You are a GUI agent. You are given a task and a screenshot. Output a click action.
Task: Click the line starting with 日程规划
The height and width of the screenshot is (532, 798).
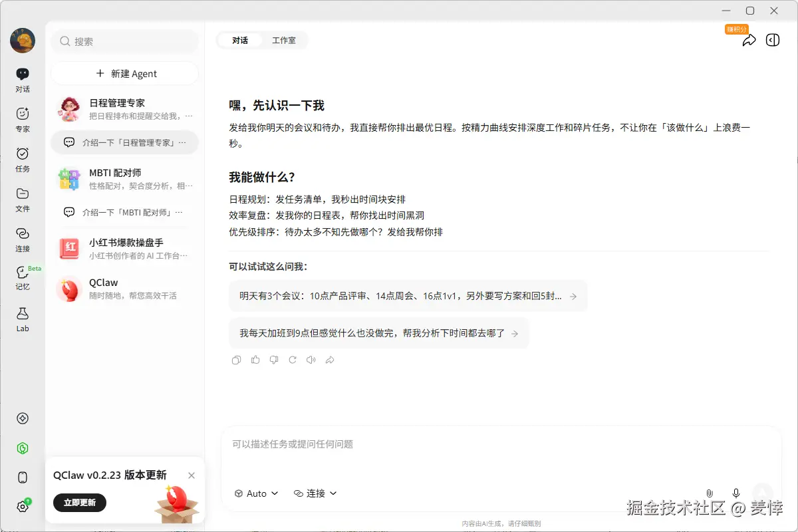tap(317, 199)
